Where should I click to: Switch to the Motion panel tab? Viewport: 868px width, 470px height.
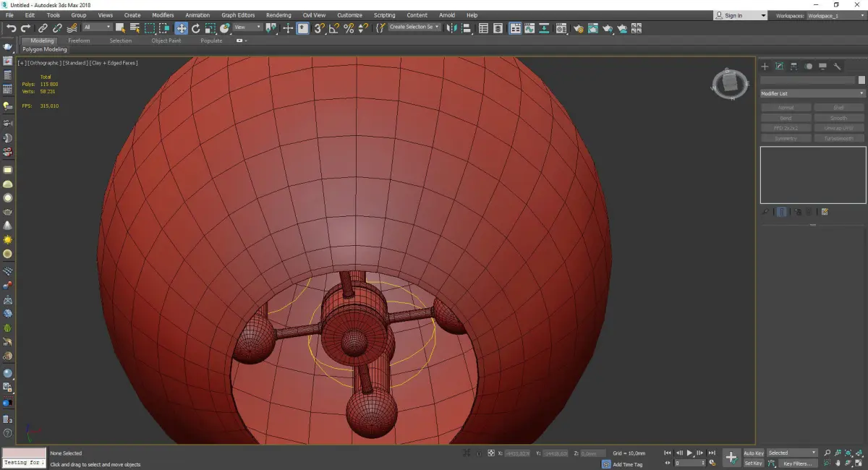point(808,67)
